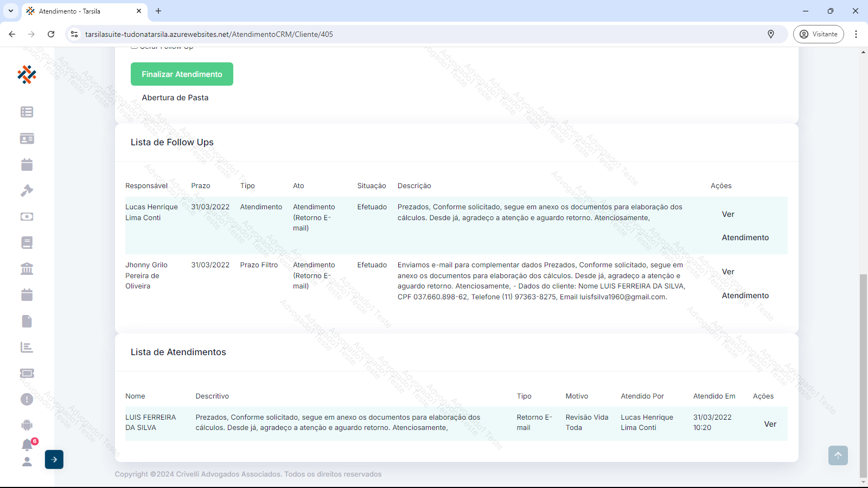Click the Finalizar Atendimento button
The height and width of the screenshot is (488, 868).
[x=182, y=74]
